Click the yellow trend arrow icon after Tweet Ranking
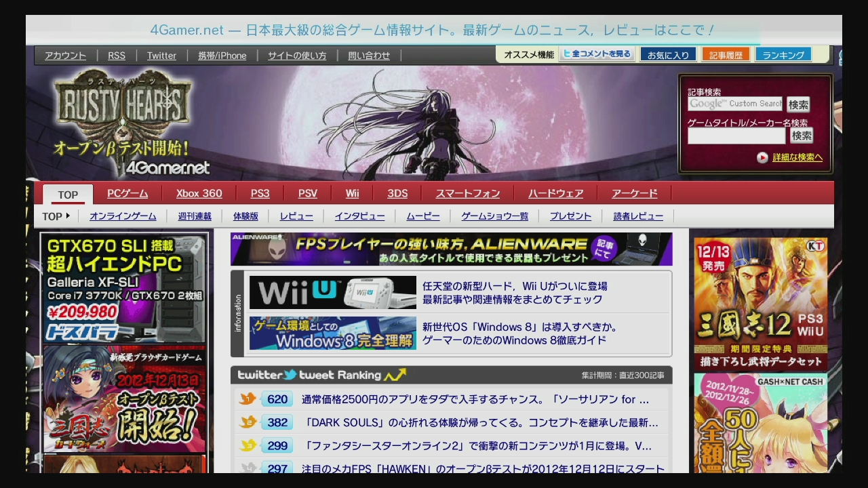 (x=395, y=375)
